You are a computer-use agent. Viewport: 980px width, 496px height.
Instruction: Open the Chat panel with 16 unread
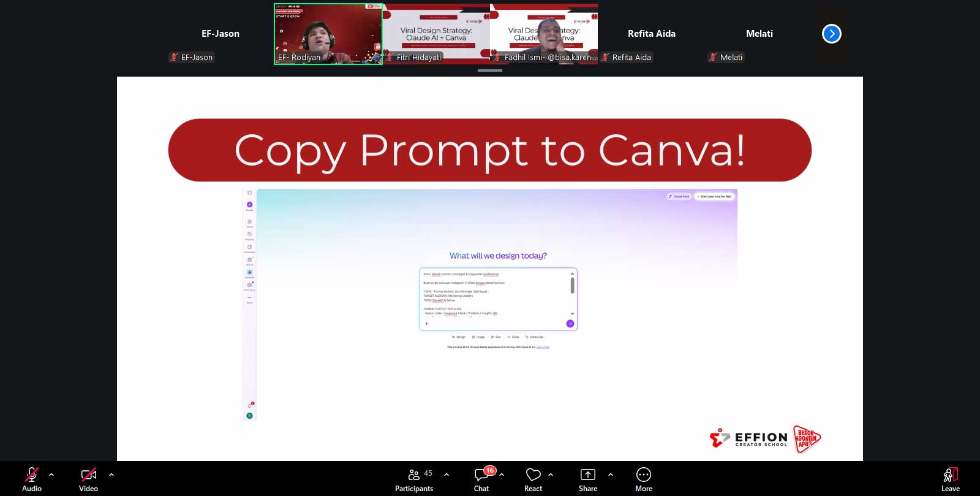(481, 479)
